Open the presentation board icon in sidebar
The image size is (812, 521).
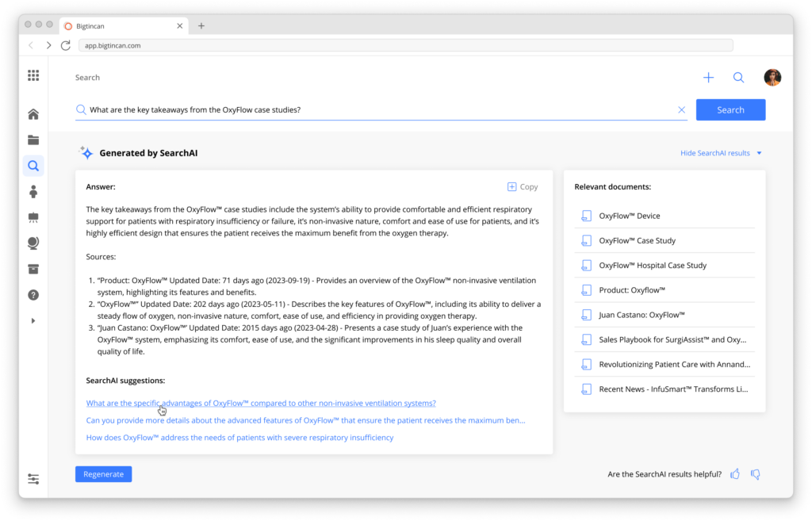pos(33,217)
